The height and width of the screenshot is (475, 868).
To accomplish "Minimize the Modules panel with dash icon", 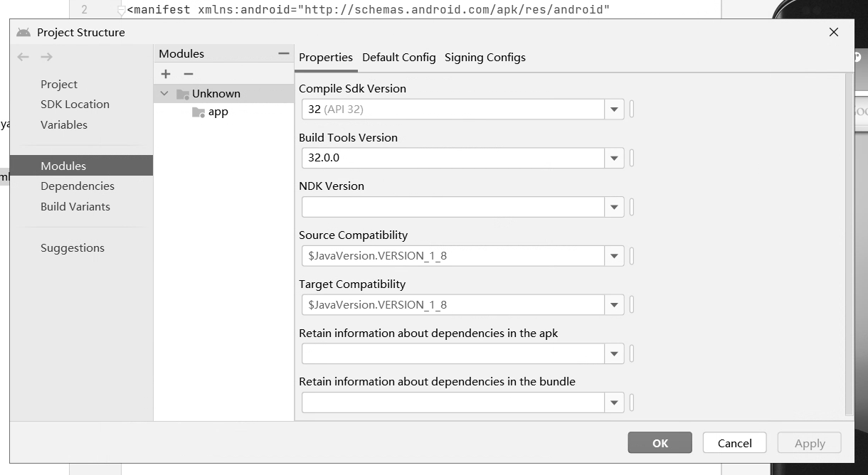I will pos(284,53).
